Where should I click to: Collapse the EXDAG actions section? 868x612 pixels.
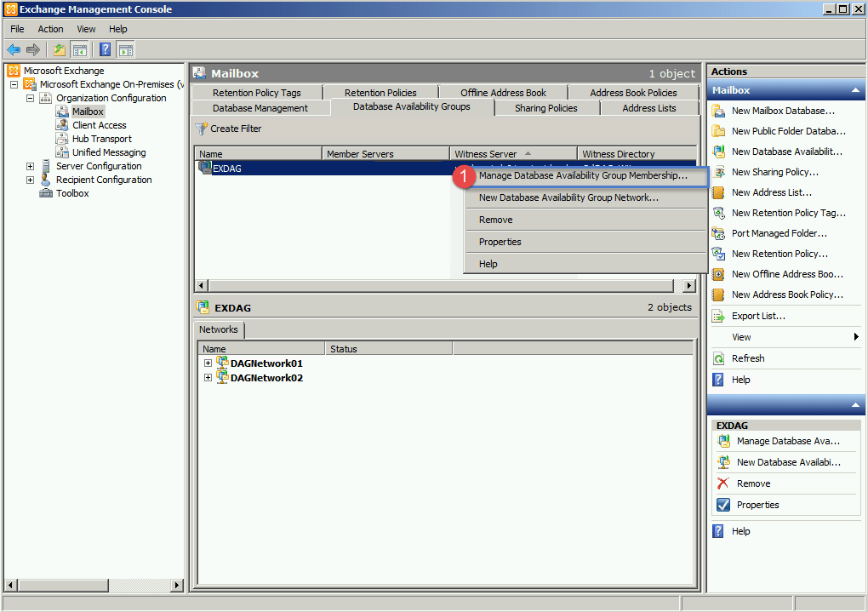(x=855, y=405)
